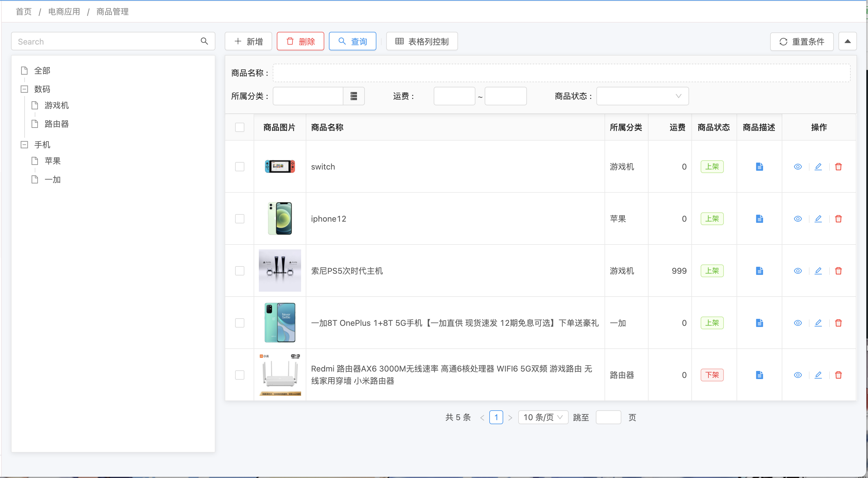Click the 查询 button
Screen dimensions: 868x478
[x=352, y=41]
